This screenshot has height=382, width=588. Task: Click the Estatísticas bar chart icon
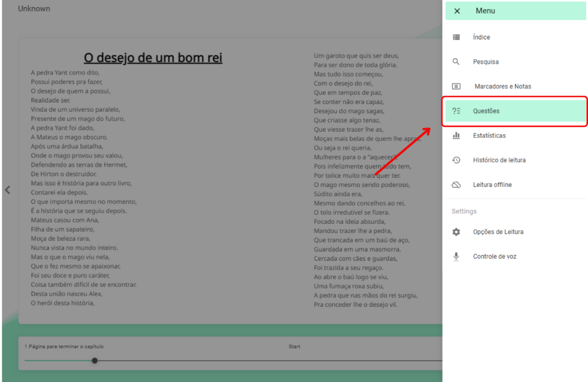click(x=456, y=135)
